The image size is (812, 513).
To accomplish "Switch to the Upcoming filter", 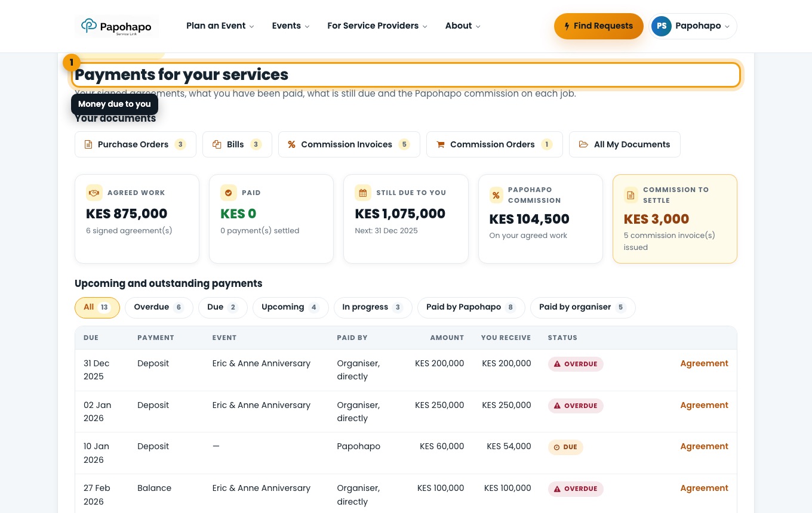I will (x=291, y=307).
